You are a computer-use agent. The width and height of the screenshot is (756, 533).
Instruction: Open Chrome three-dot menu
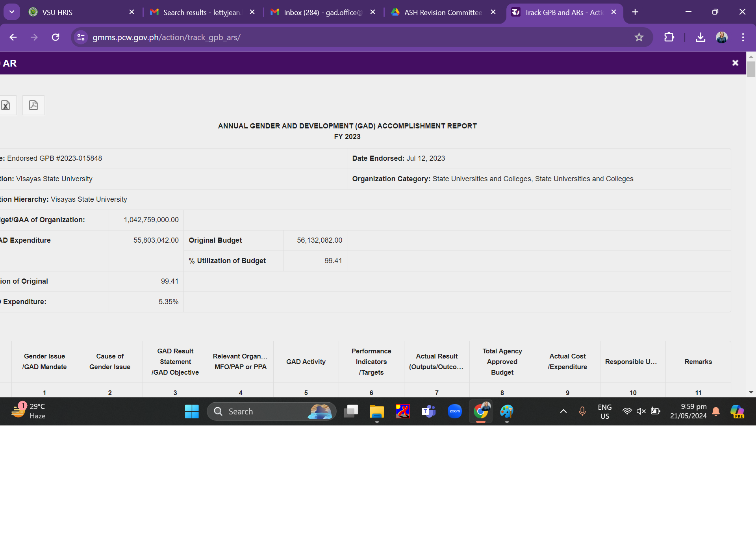[743, 37]
